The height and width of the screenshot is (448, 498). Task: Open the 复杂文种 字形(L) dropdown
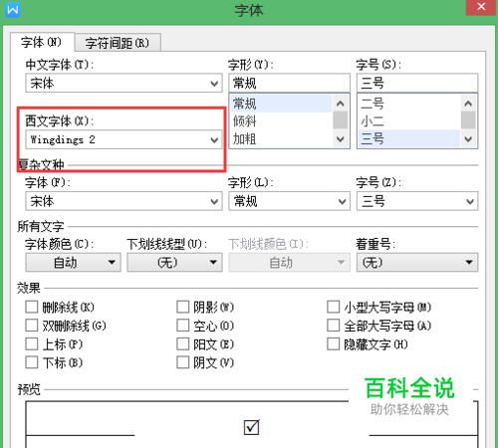point(289,201)
